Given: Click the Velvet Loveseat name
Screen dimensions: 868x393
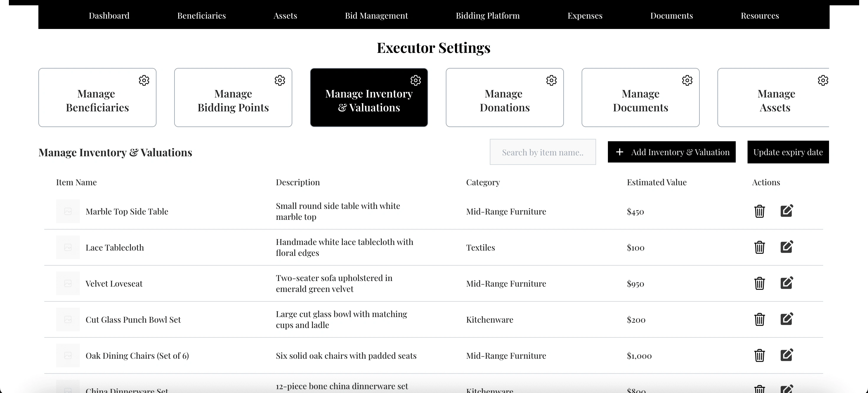Looking at the screenshot, I should tap(114, 284).
